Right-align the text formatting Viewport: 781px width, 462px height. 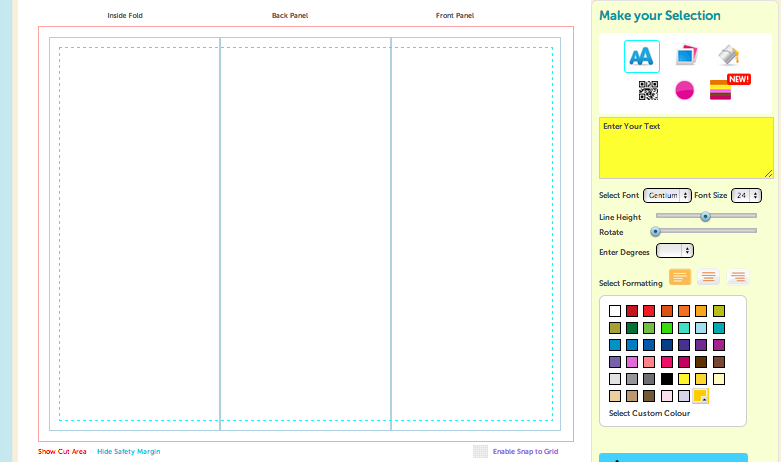(738, 277)
